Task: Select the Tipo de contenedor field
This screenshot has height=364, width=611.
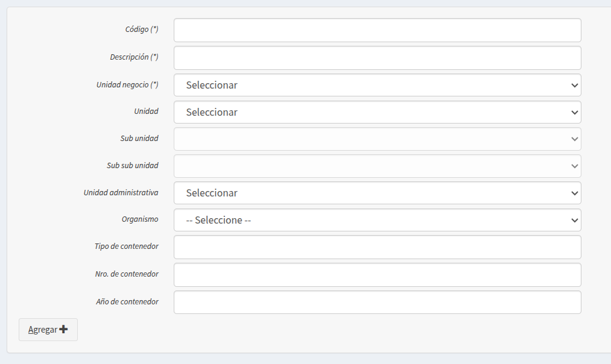Action: point(377,247)
